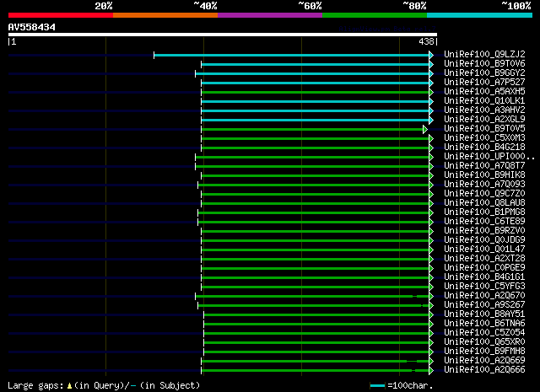Open hit UniRef100_Q10LK1
This screenshot has height=392, width=540.
(484, 100)
